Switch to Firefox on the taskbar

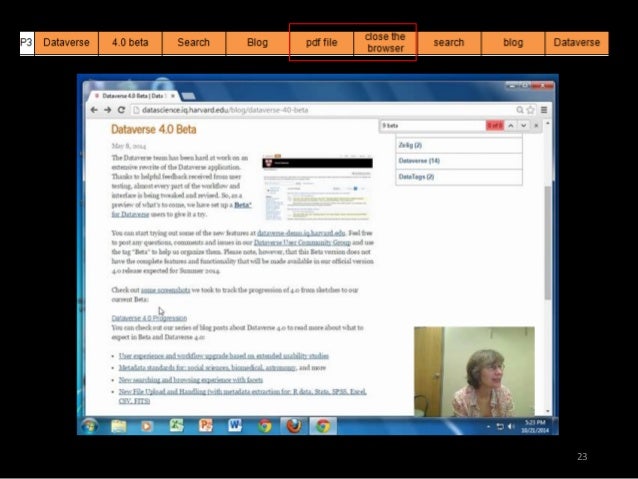(x=294, y=426)
